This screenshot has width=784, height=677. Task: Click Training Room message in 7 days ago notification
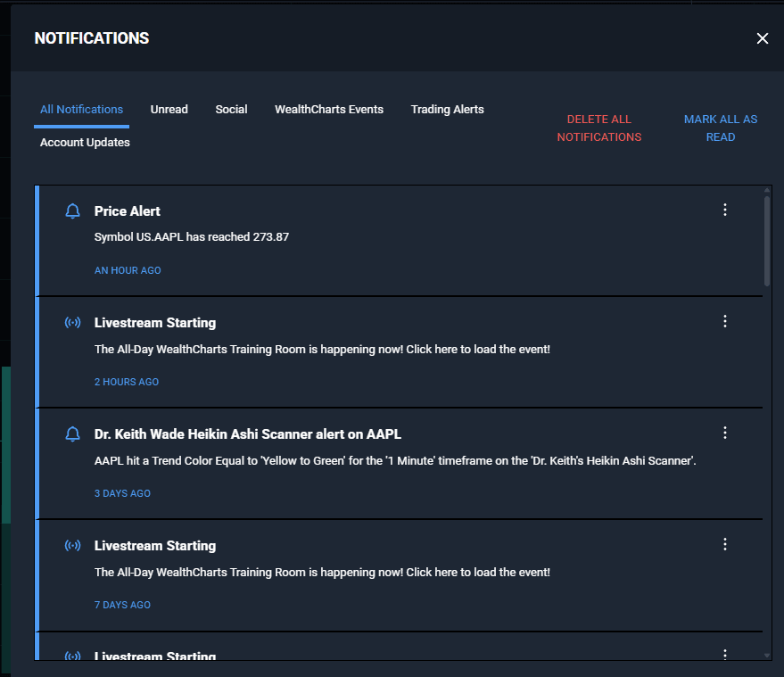pos(322,573)
